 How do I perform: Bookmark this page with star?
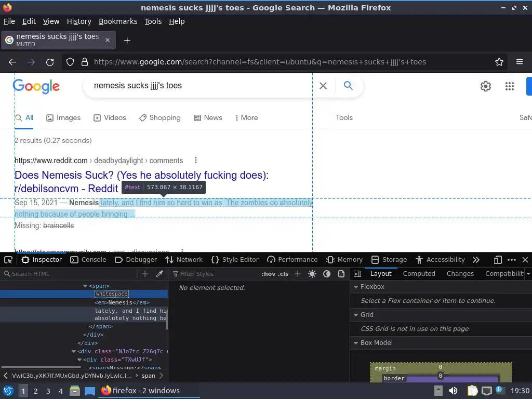(499, 62)
